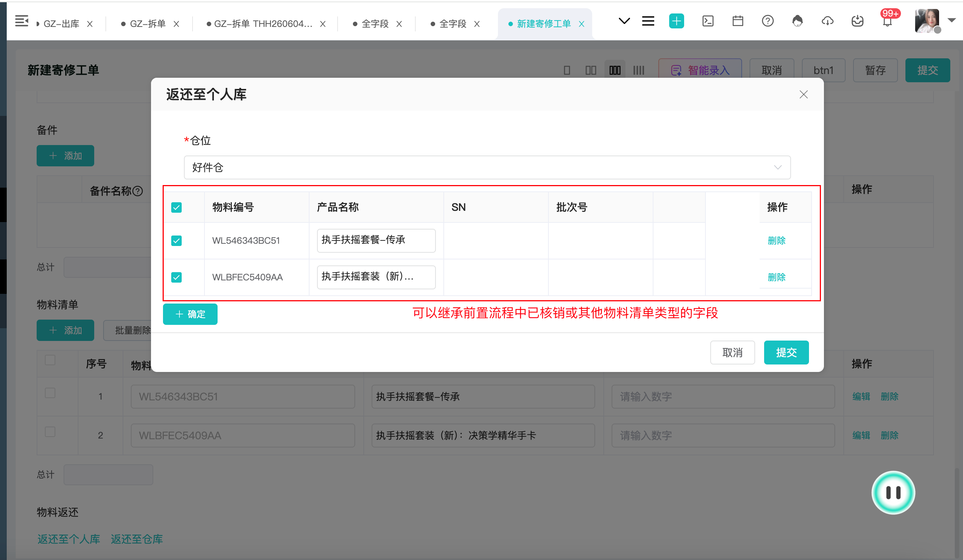
Task: Open the 仓位 dropdown showing 好件仓
Action: pos(487,167)
